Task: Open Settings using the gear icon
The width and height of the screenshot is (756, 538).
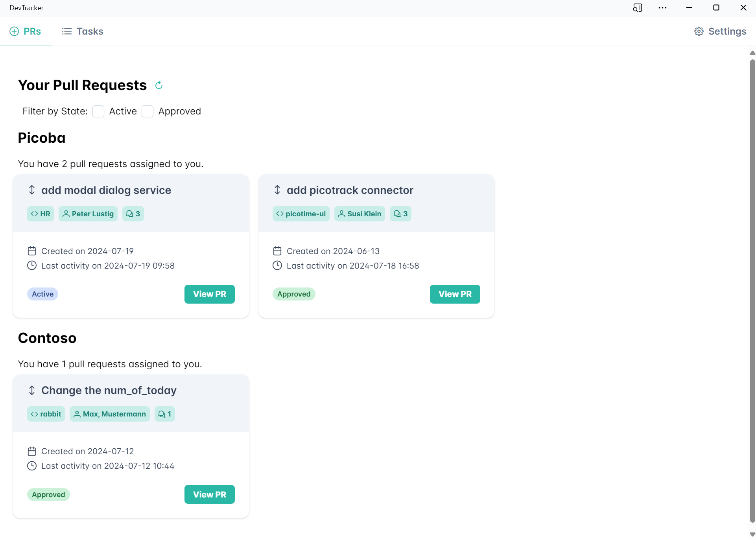Action: click(699, 31)
